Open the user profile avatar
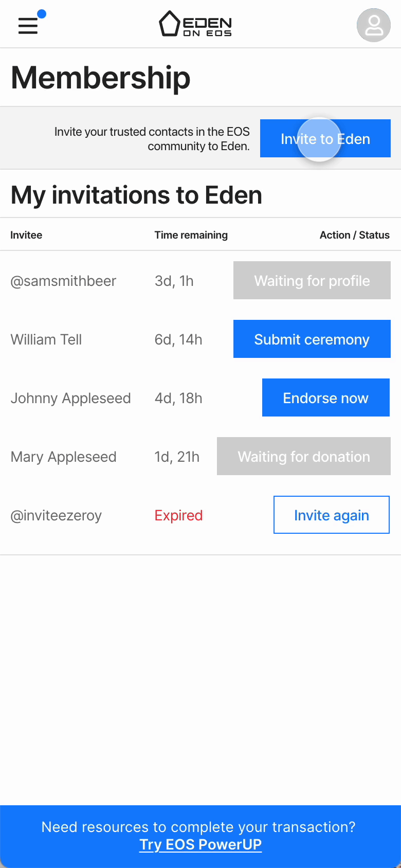This screenshot has height=868, width=401. pos(374,25)
